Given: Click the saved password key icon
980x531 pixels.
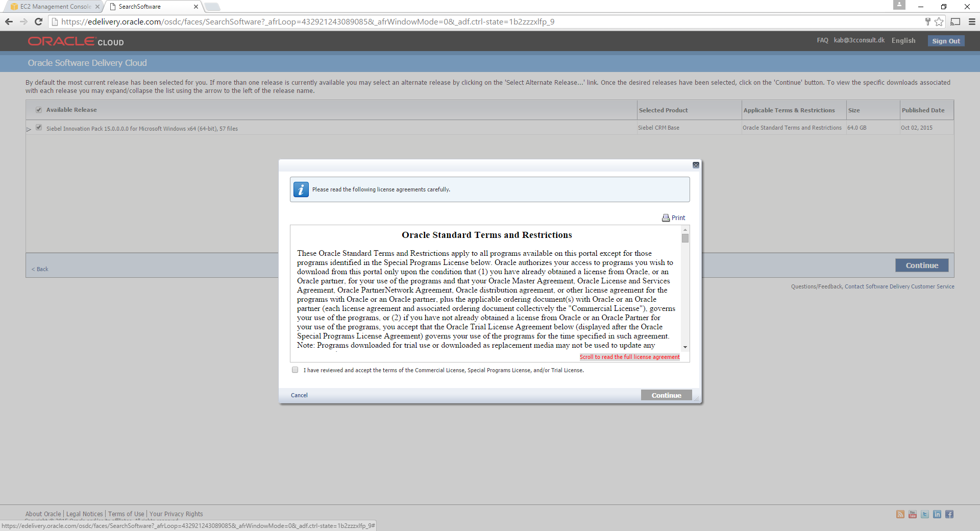Looking at the screenshot, I should pyautogui.click(x=927, y=21).
